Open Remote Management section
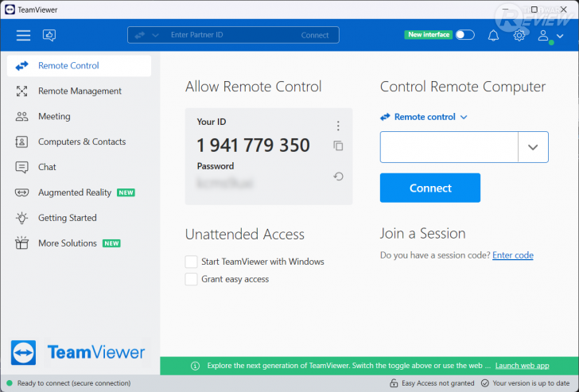The width and height of the screenshot is (579, 392). (x=79, y=91)
